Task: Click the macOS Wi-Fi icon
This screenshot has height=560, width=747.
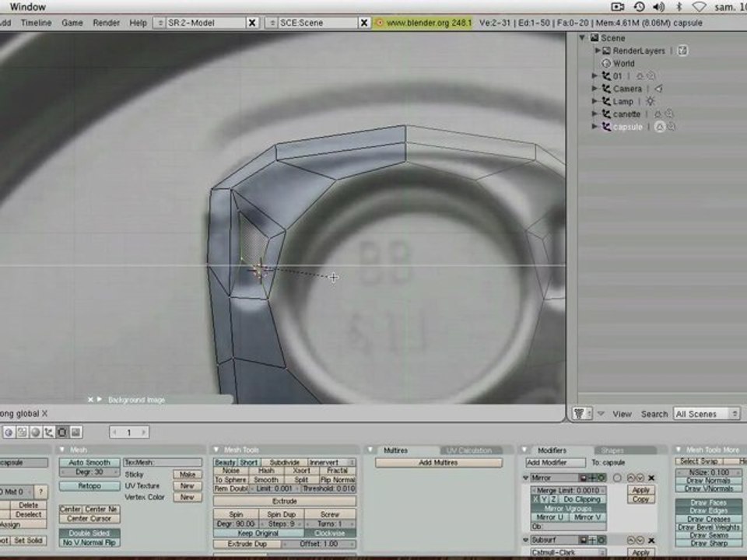Action: pos(699,7)
